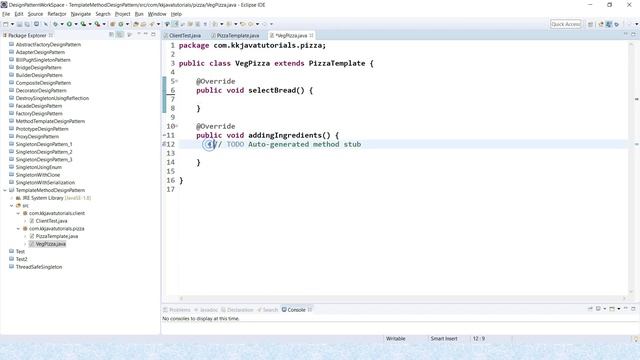
Task: Select SingletonUsingEnum project
Action: tap(39, 167)
